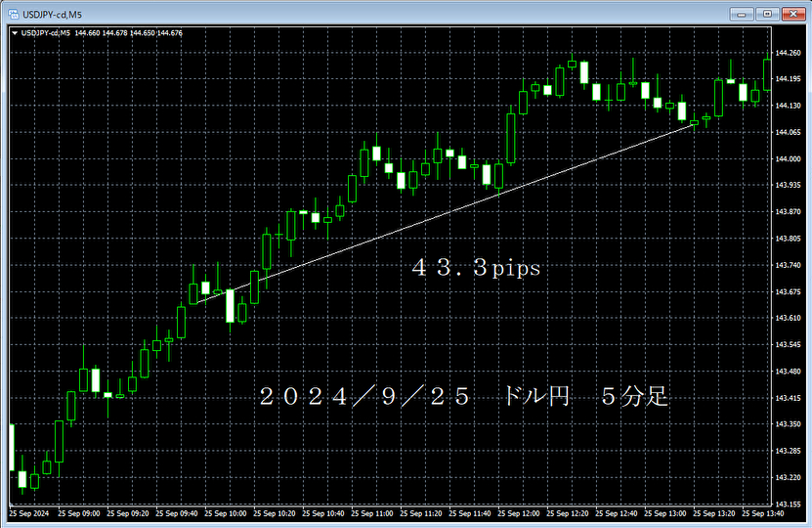Click the 143.740 price scale value
Screen dimensions: 812x528
point(789,265)
